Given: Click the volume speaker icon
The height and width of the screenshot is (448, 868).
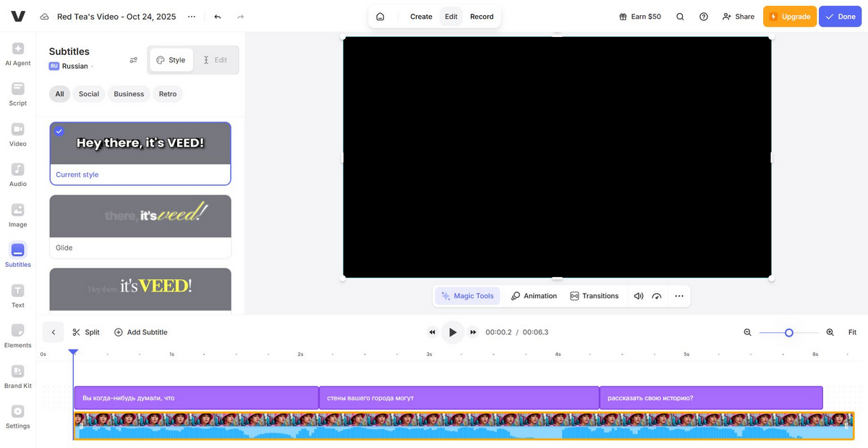Looking at the screenshot, I should pyautogui.click(x=639, y=296).
